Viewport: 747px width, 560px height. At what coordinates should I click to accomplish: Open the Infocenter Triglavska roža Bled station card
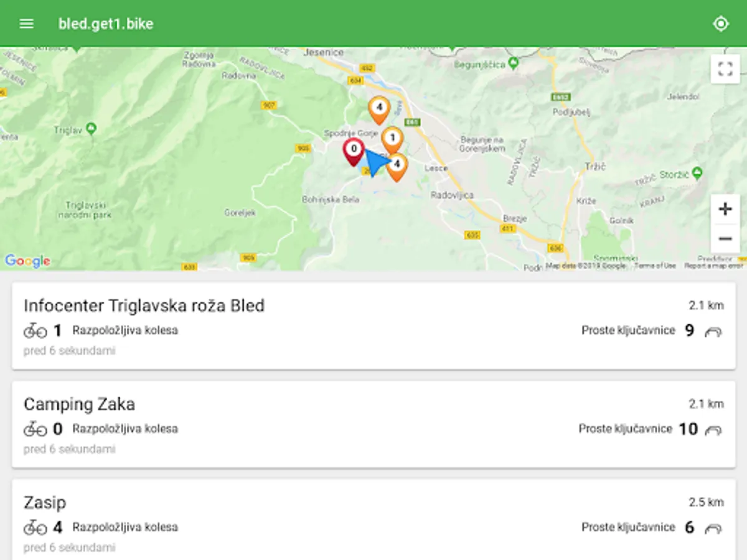click(x=374, y=326)
